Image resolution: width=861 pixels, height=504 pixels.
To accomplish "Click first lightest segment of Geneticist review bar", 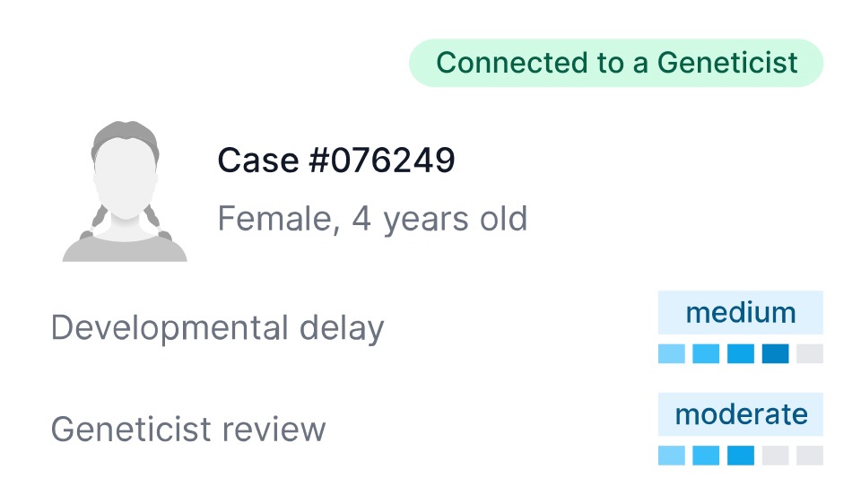I will pyautogui.click(x=671, y=456).
